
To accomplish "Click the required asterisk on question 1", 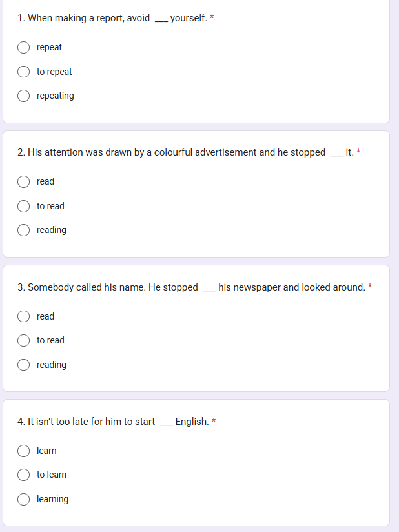I will coord(212,18).
